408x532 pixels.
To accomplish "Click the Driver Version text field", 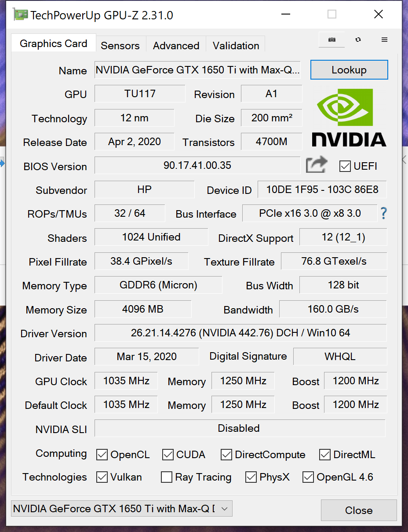I will click(x=240, y=333).
